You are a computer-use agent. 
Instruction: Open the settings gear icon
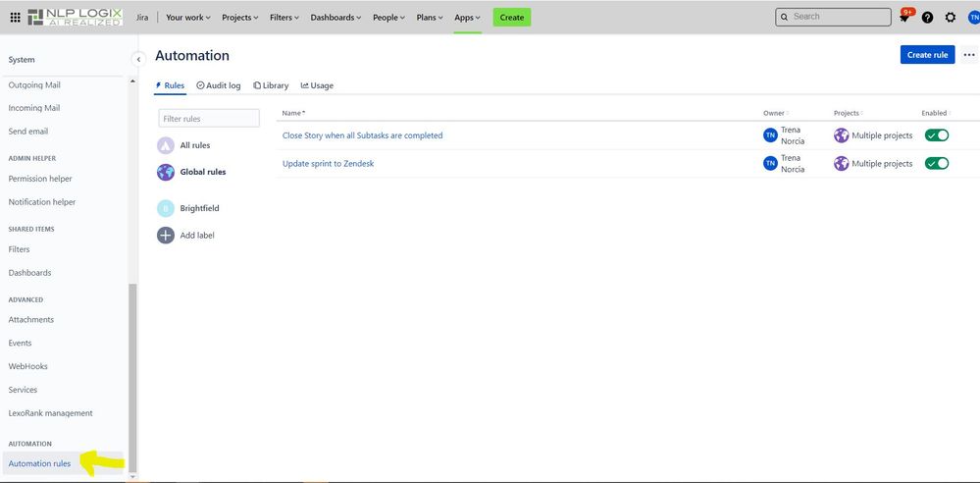coord(951,18)
